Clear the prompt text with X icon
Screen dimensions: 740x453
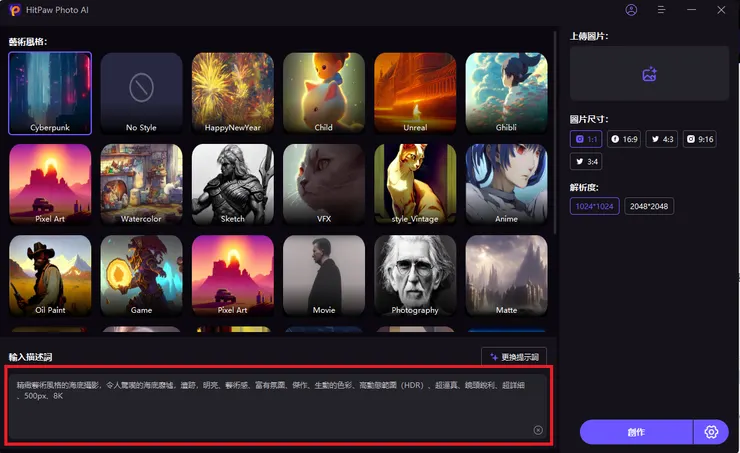[538, 430]
